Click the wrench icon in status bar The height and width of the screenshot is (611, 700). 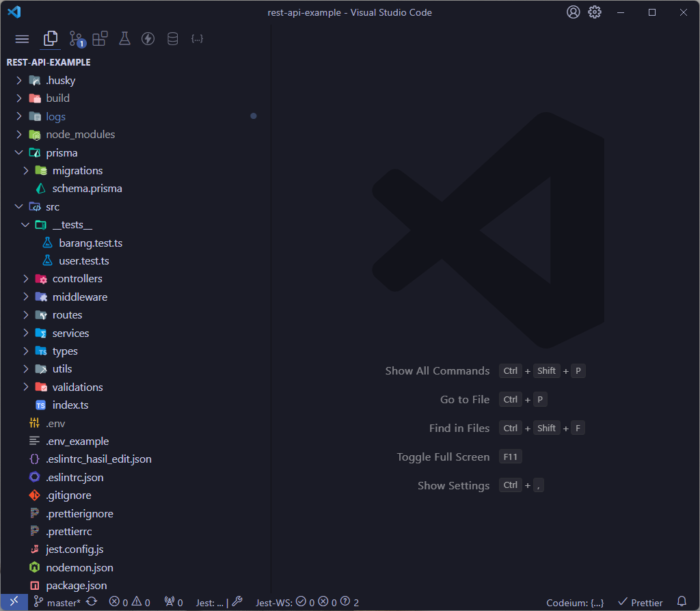tap(237, 602)
